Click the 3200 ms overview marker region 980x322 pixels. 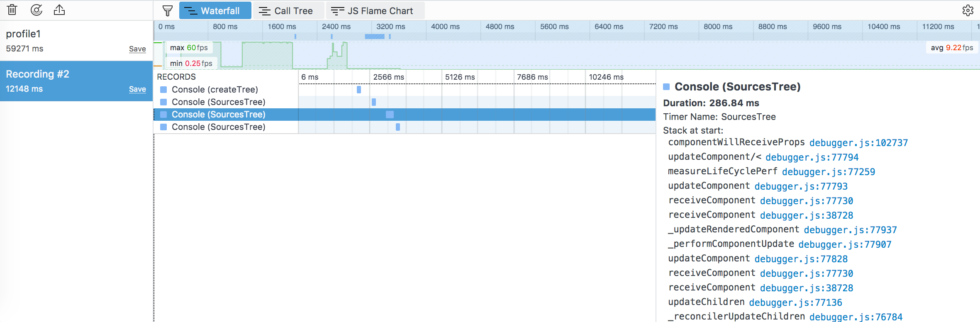click(375, 37)
